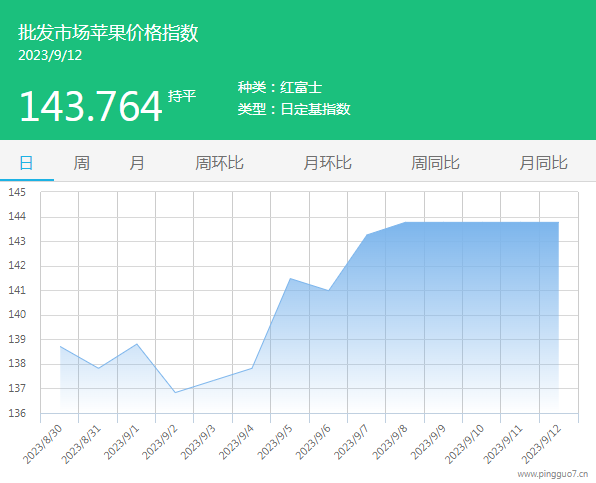The image size is (596, 483).
Task: Click the 批发市场苹果价格指数 title
Action: (x=108, y=33)
